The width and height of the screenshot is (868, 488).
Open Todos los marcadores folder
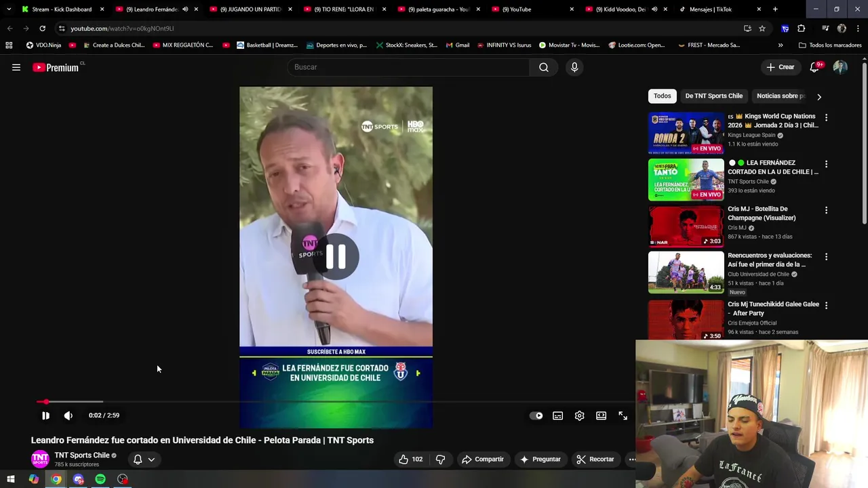[x=830, y=45]
